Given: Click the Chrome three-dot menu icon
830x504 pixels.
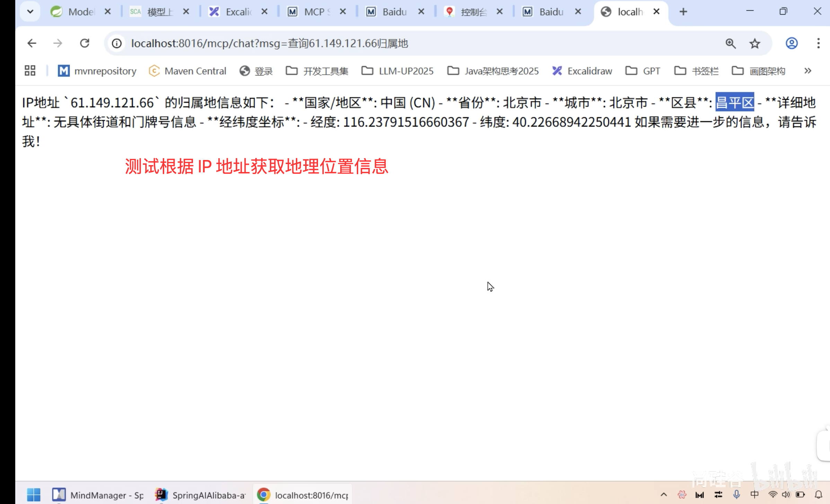Looking at the screenshot, I should pos(819,43).
